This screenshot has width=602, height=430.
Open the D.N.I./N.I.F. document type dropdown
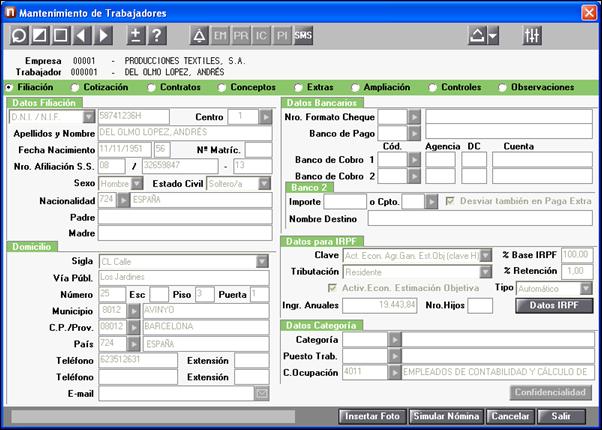coord(89,116)
